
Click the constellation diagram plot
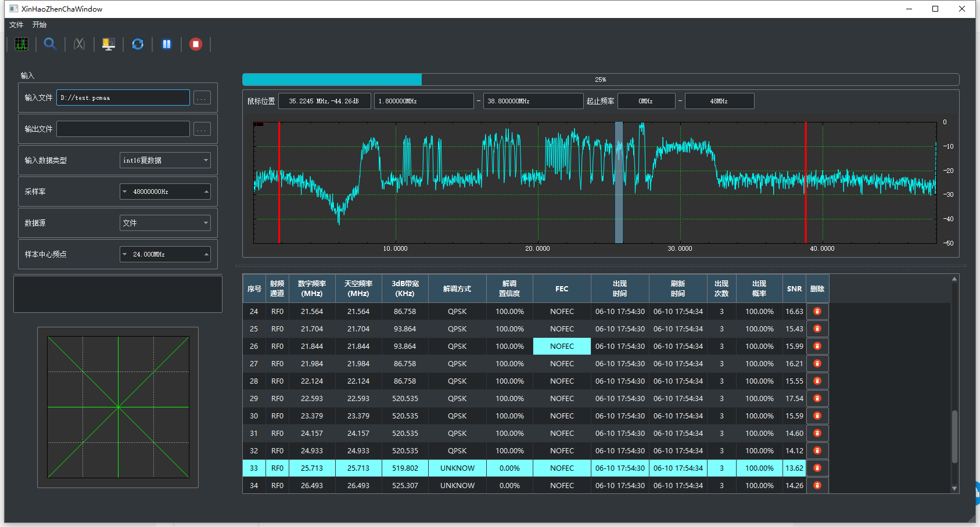tap(118, 407)
